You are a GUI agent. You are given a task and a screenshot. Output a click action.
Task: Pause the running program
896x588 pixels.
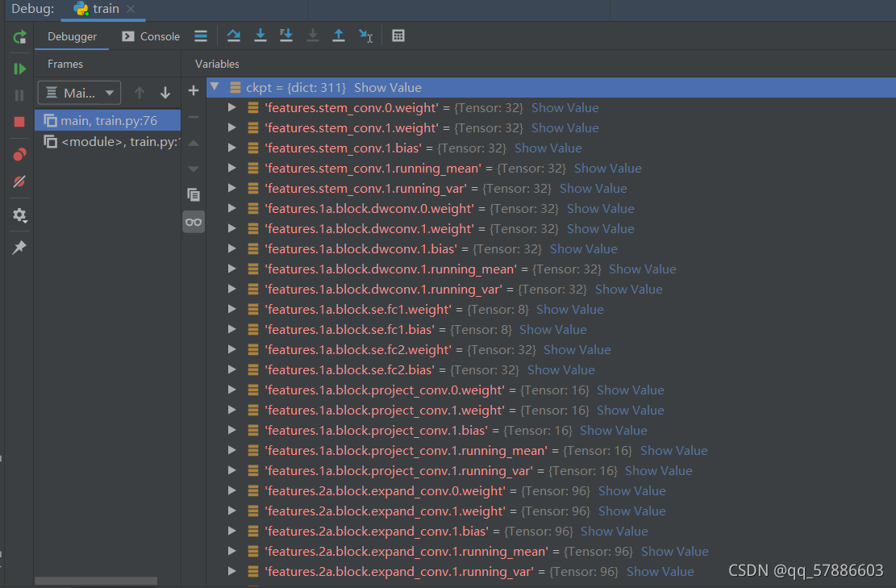point(19,95)
